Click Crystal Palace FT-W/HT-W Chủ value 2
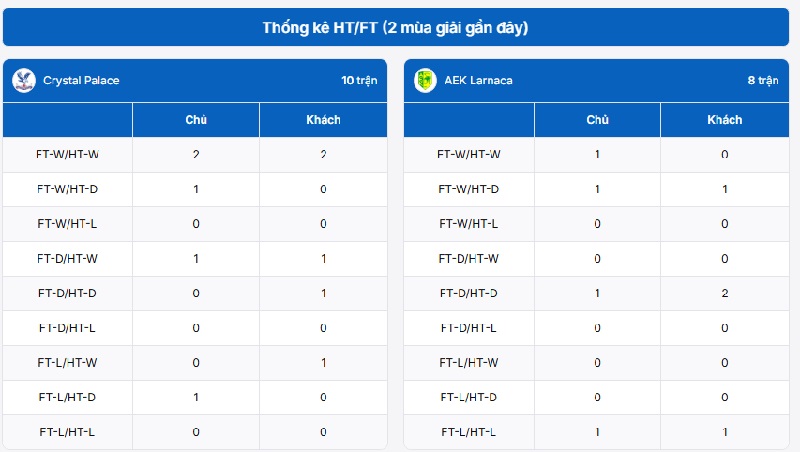 pyautogui.click(x=196, y=154)
